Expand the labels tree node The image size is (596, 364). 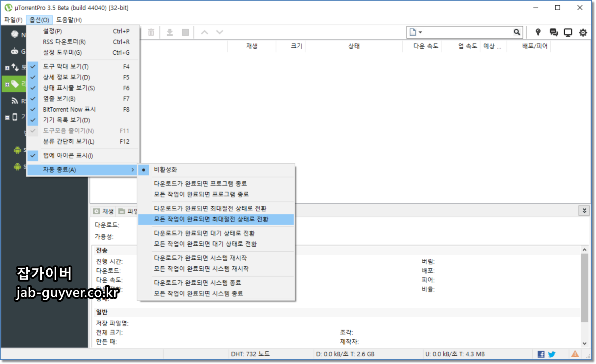pos(7,84)
